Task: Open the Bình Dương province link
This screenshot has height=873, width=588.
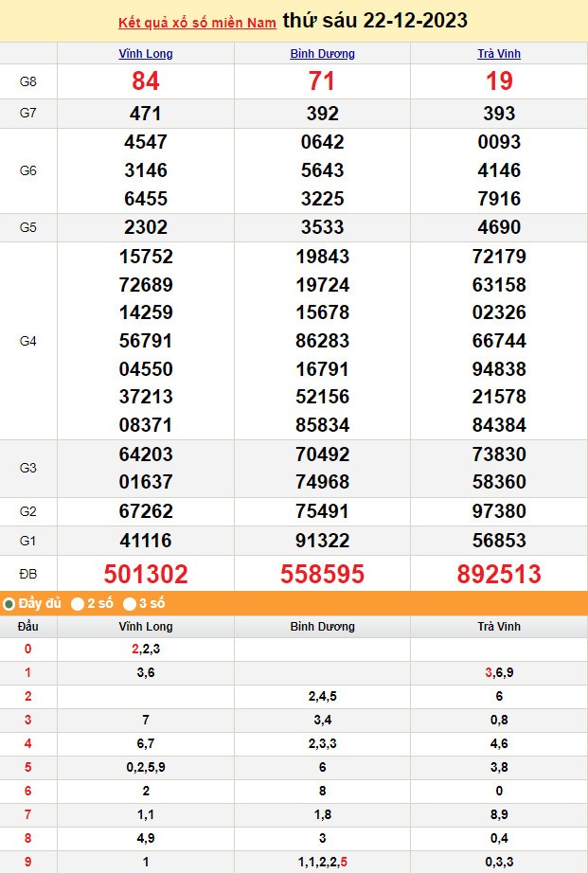Action: pos(322,54)
